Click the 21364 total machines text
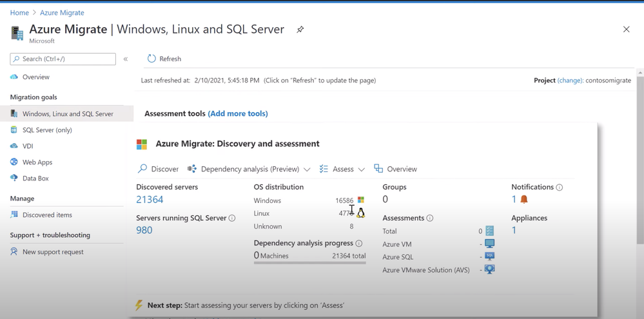The image size is (644, 319). click(349, 256)
